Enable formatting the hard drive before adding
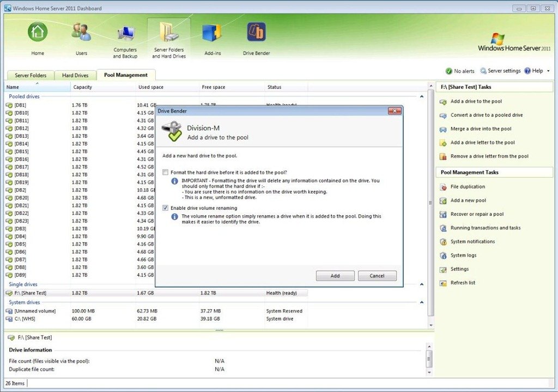Screen dimensions: 558x392 click(x=165, y=172)
